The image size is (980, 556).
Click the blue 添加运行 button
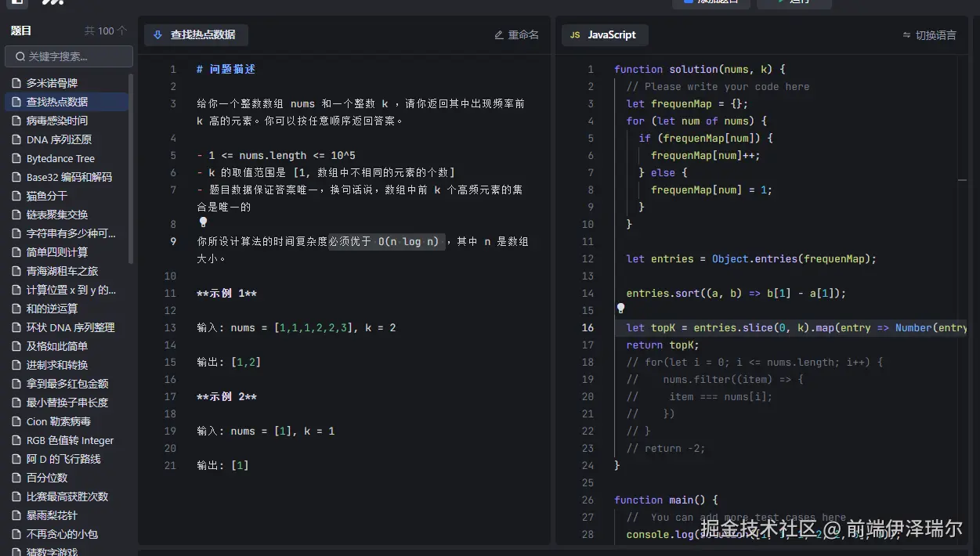(711, 2)
